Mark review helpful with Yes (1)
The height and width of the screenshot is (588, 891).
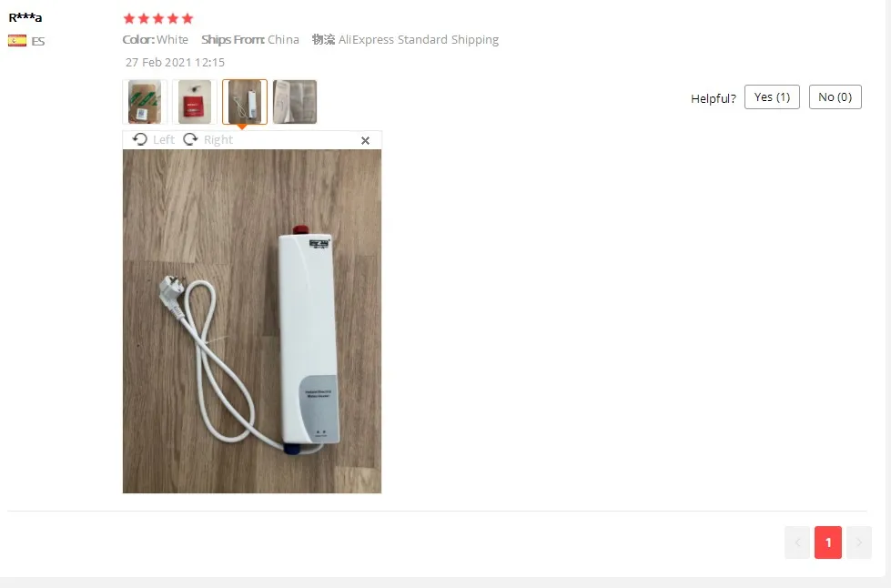pos(772,97)
